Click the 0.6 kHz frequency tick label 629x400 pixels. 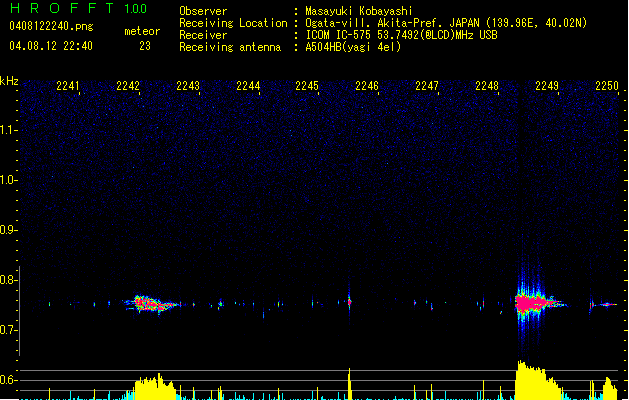tap(8, 380)
